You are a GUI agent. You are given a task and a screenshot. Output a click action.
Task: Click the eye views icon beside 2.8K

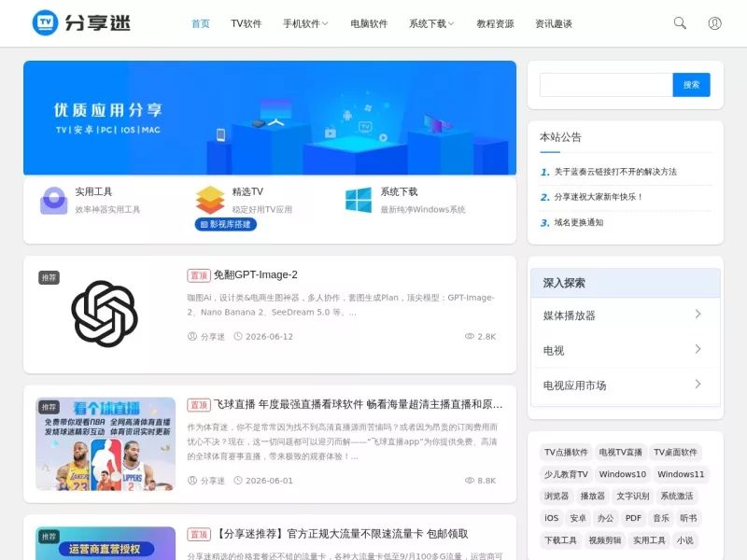coord(470,336)
